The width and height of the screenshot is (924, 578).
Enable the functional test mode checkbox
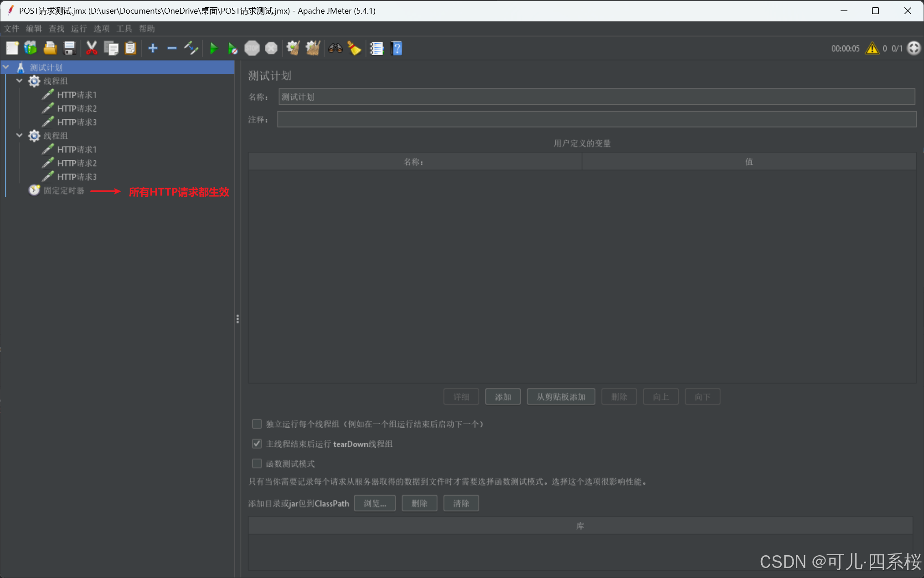coord(257,464)
